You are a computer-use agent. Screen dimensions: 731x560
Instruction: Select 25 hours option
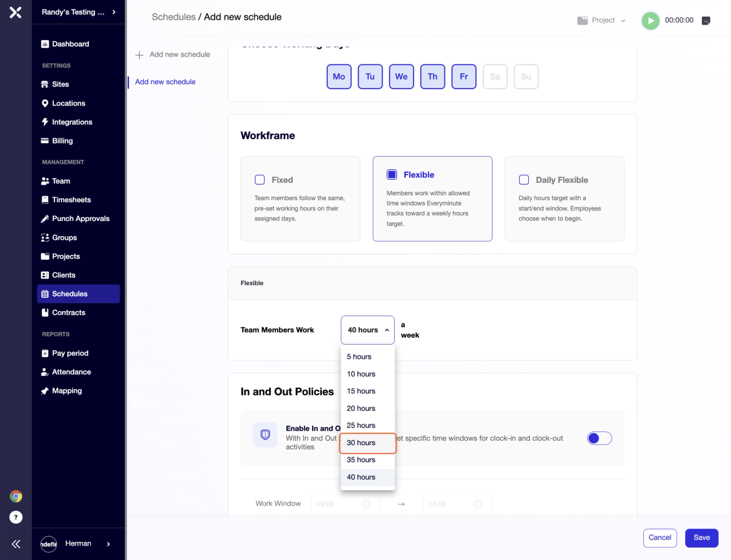(368, 426)
